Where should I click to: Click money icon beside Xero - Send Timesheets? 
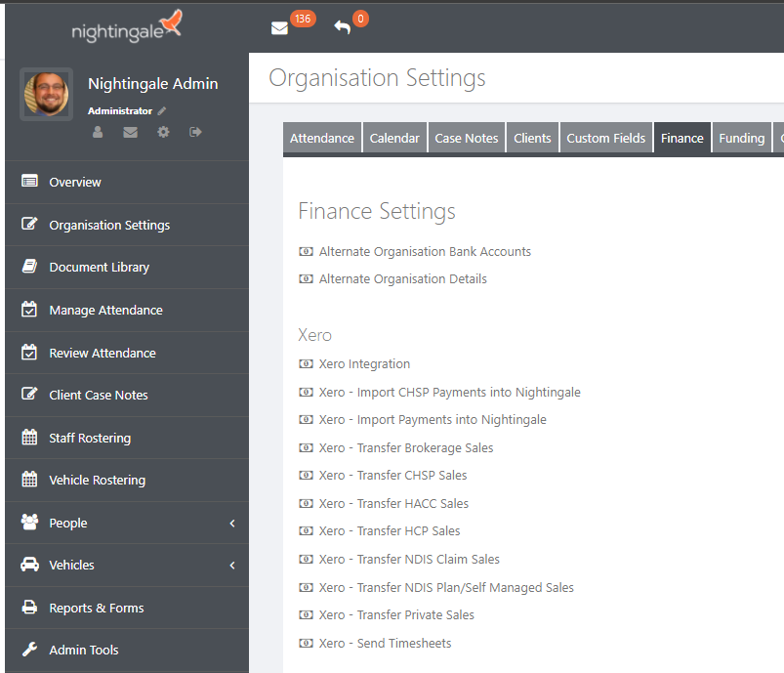tap(306, 643)
